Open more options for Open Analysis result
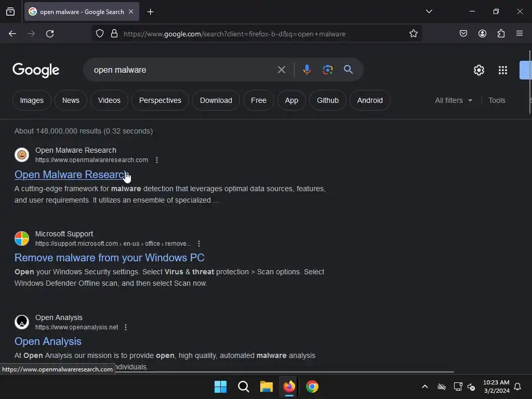 click(x=126, y=327)
